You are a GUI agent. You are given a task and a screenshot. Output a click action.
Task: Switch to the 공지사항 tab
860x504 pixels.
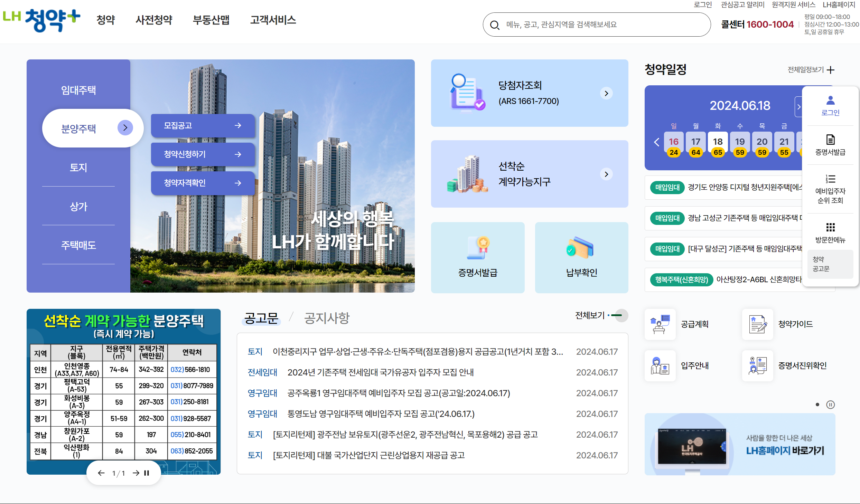327,318
